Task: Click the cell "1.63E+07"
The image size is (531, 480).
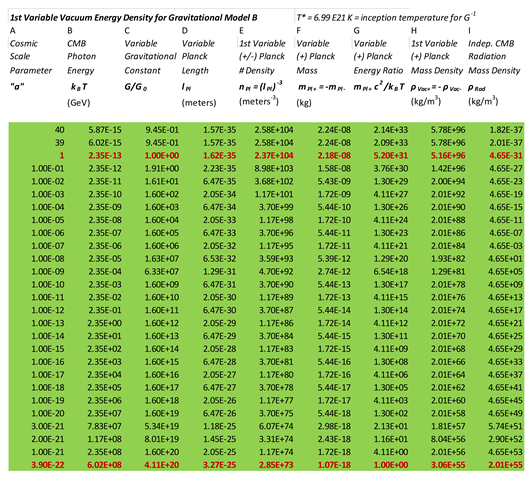Action: pos(162,258)
